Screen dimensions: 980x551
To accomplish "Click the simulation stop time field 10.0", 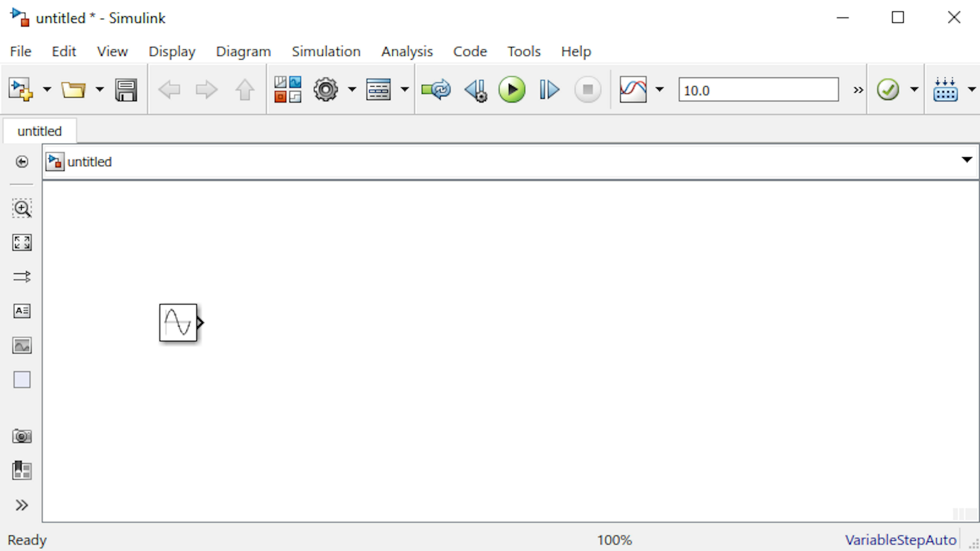I will point(759,90).
